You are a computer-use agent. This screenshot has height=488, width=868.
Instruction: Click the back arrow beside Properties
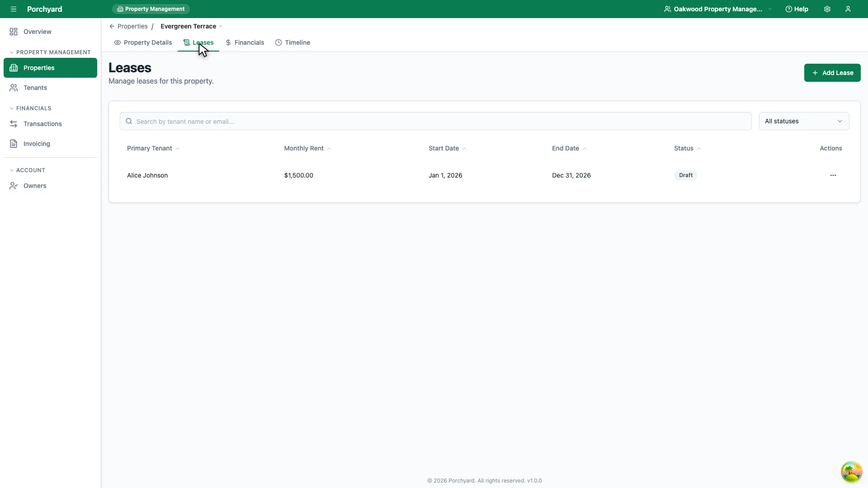point(112,26)
